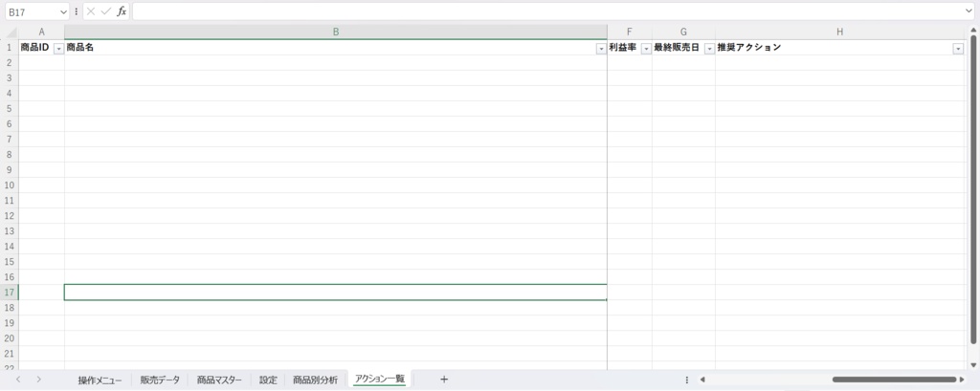The width and height of the screenshot is (980, 391).
Task: Click horizontal scrollbar right arrow
Action: (962, 380)
